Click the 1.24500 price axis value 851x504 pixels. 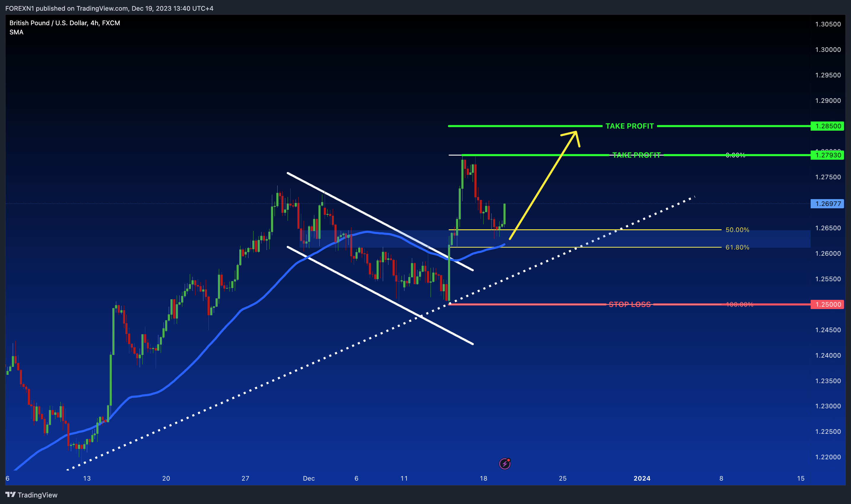828,330
